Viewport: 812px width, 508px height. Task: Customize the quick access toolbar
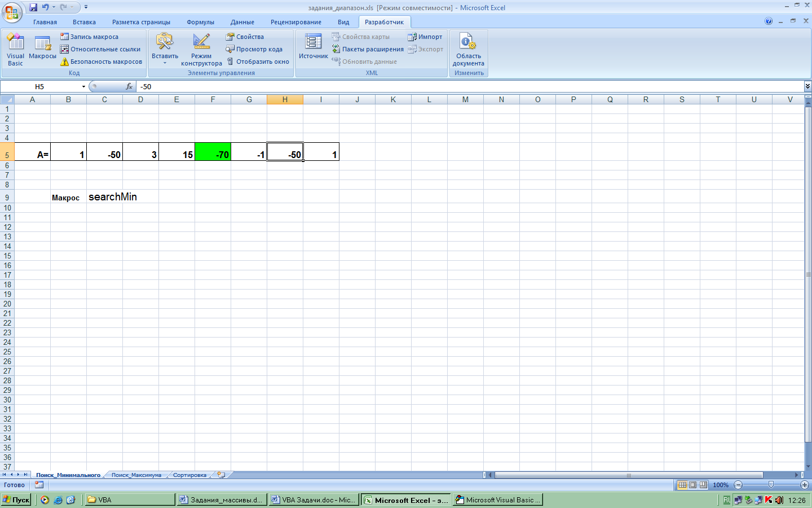[86, 7]
